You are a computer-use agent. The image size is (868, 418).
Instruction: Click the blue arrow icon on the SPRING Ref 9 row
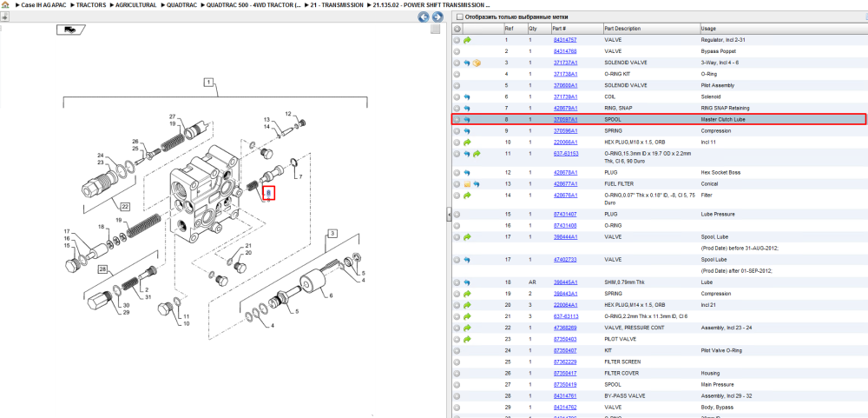point(467,131)
